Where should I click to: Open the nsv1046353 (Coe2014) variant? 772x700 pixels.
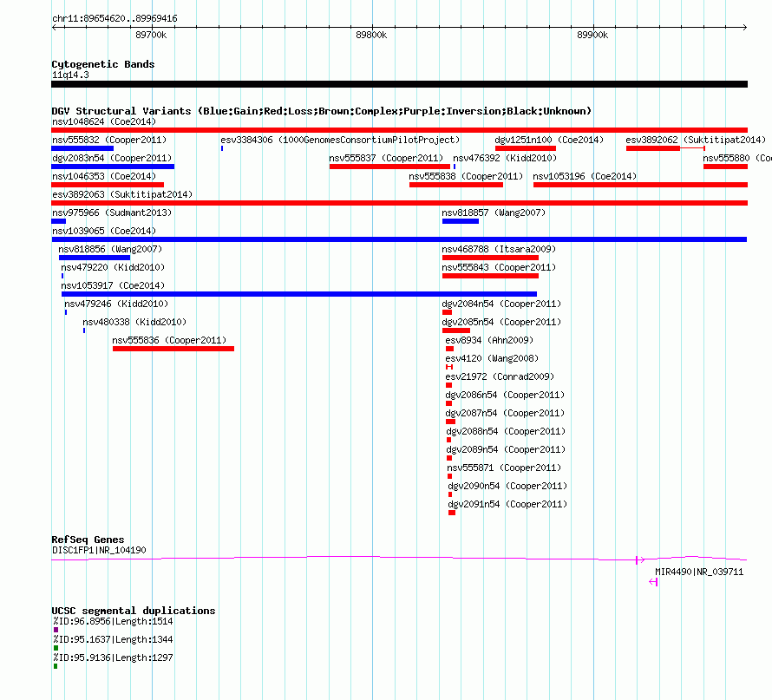tap(104, 176)
